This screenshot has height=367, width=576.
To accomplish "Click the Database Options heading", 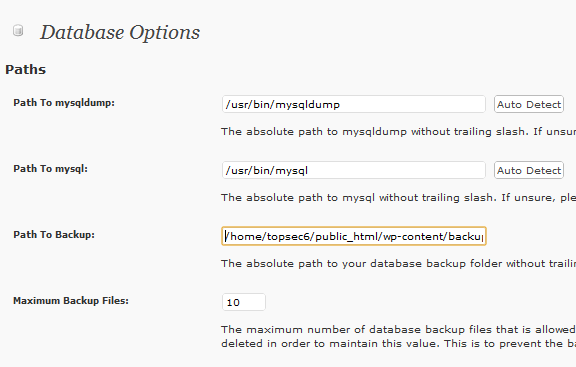I will [120, 32].
